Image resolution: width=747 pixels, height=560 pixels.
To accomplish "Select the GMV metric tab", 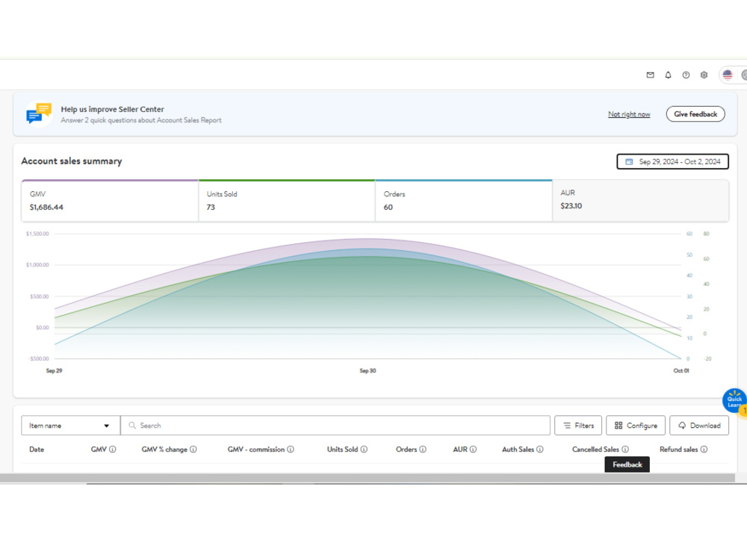I will pyautogui.click(x=110, y=200).
